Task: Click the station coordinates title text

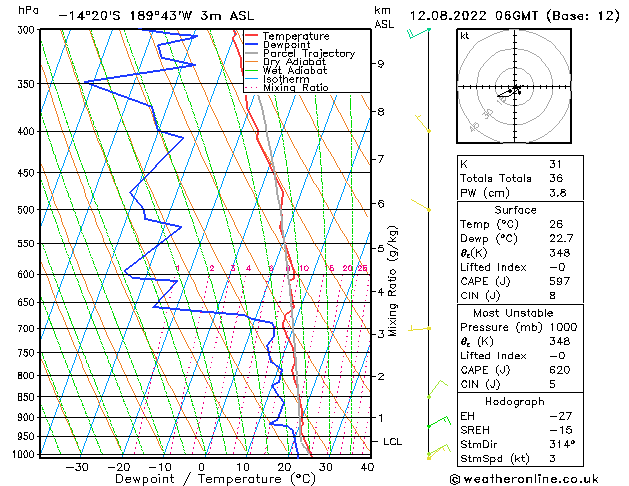Action: [156, 16]
